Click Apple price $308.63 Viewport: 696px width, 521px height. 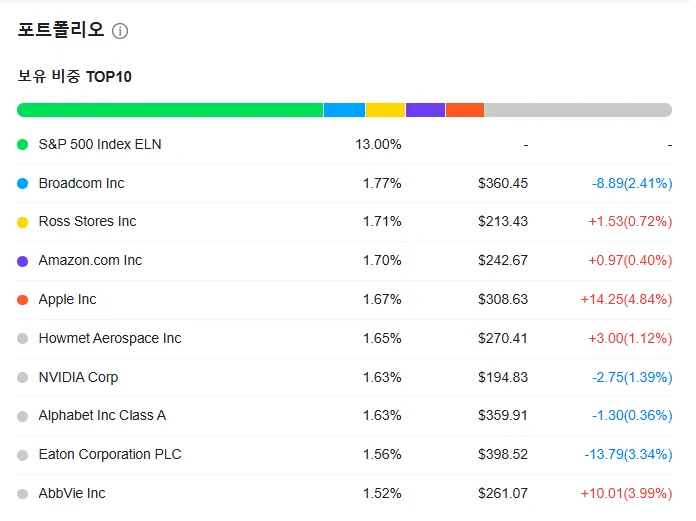[503, 299]
